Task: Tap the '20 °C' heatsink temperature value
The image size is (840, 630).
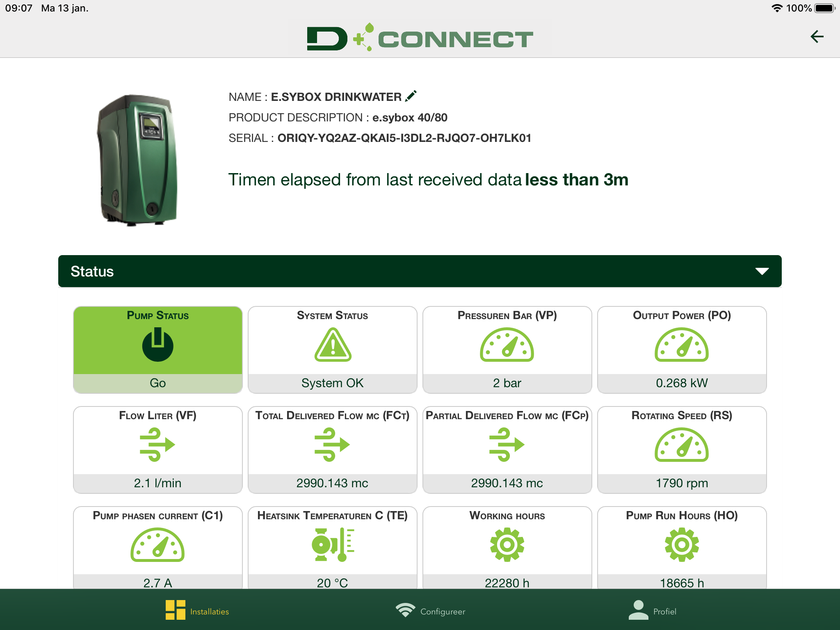Action: pyautogui.click(x=333, y=583)
